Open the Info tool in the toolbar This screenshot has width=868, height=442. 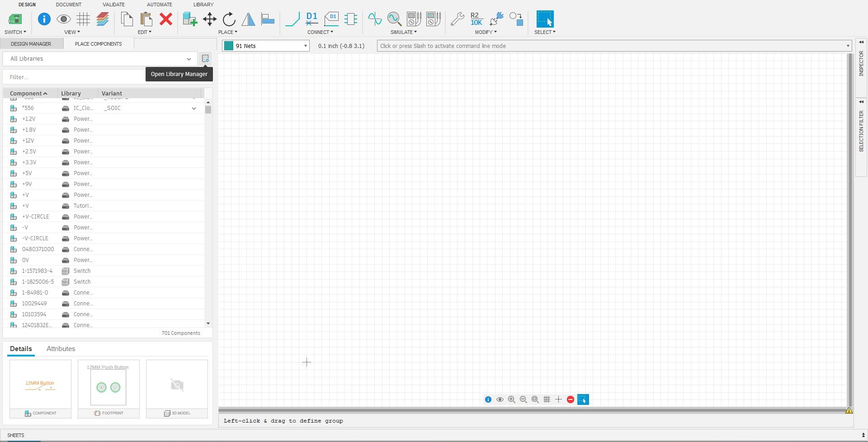[44, 19]
